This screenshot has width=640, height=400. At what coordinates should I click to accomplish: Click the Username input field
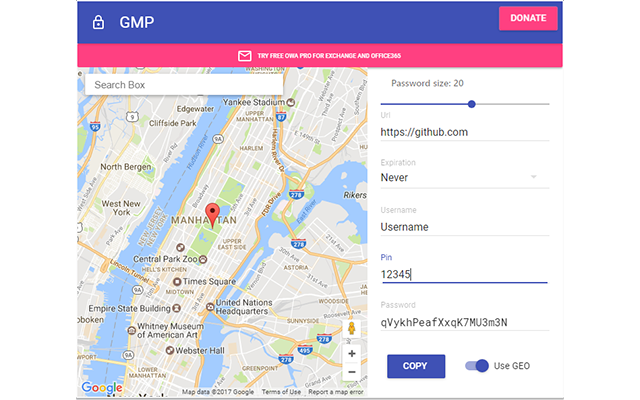(x=465, y=227)
